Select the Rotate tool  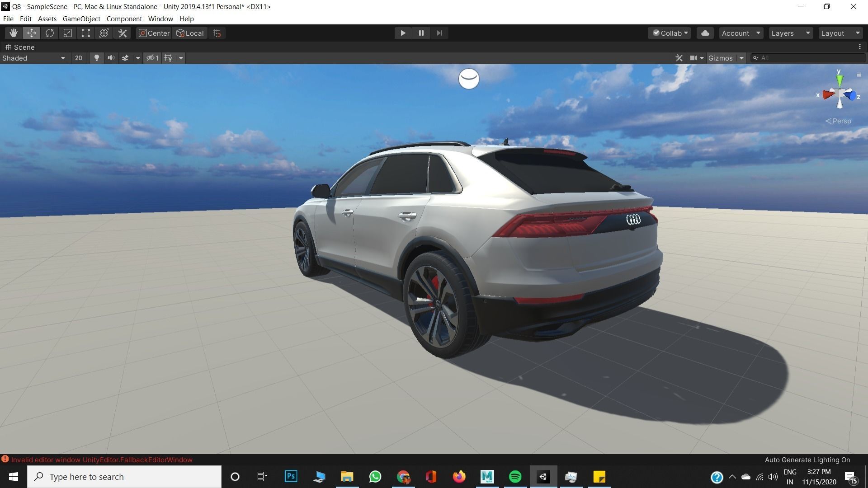point(49,33)
